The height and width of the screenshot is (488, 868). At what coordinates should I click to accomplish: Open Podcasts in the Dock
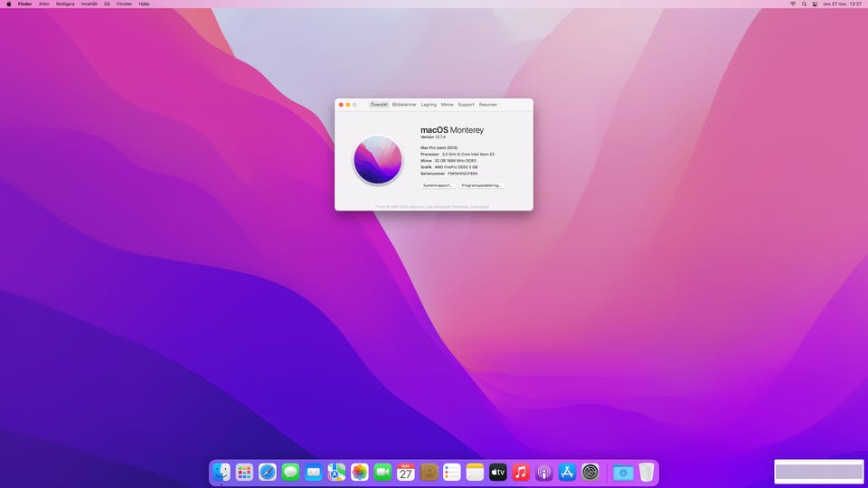(544, 472)
